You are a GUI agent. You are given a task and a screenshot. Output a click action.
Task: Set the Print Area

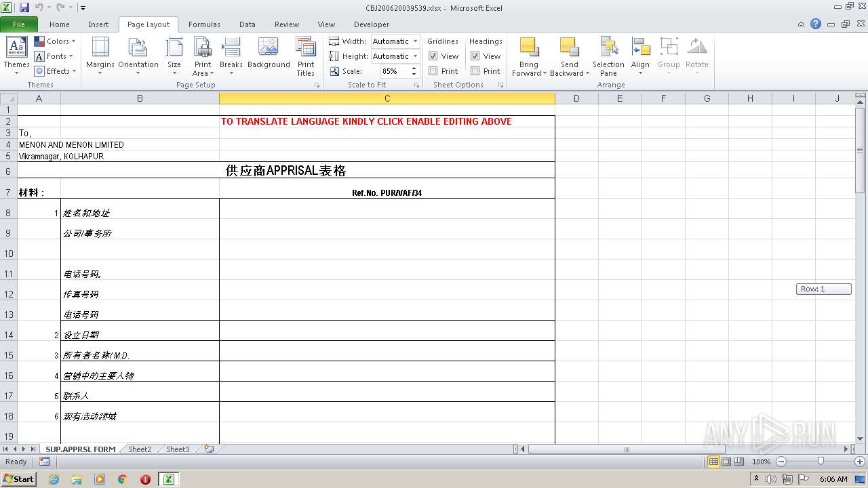coord(203,56)
